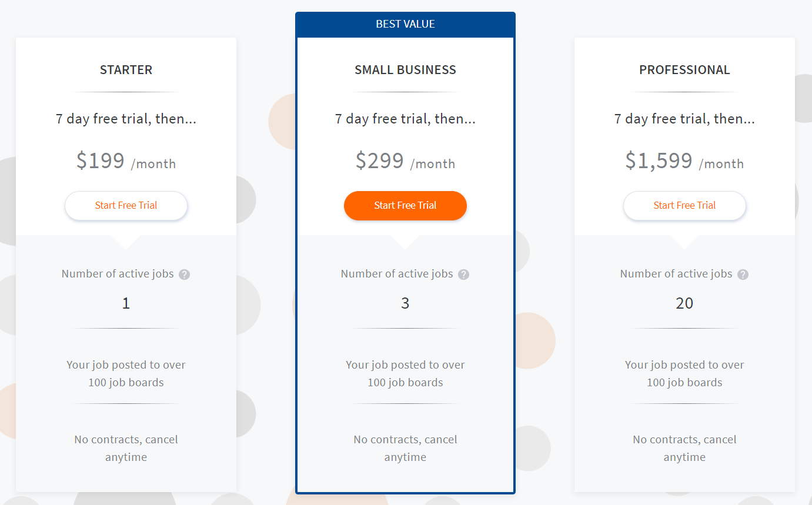Start free trial for the Professional plan
812x505 pixels.
(684, 206)
